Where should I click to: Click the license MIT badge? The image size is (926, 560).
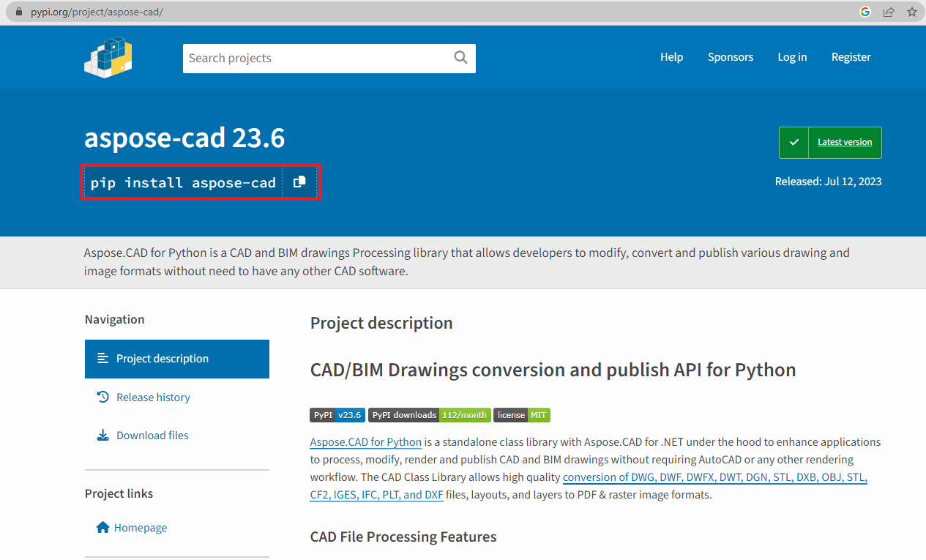click(x=522, y=415)
